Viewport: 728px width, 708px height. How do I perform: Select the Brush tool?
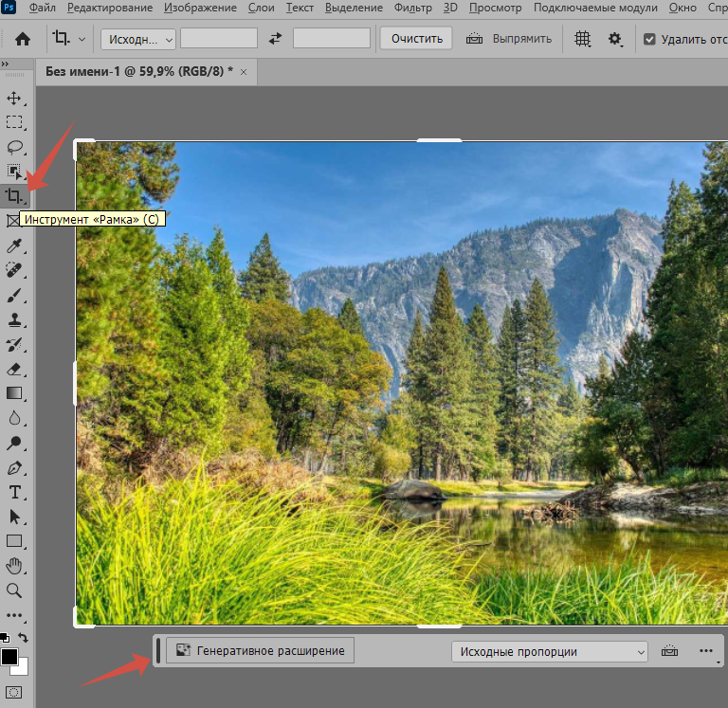pos(14,296)
